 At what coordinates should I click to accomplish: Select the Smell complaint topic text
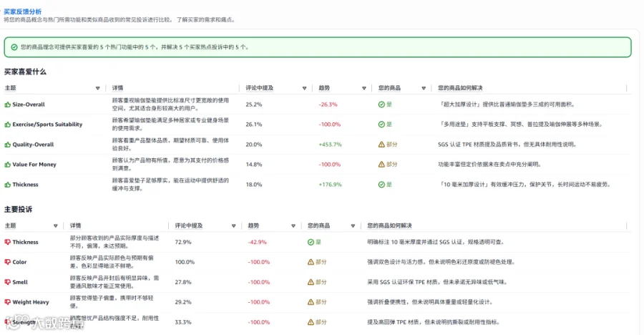pyautogui.click(x=20, y=282)
